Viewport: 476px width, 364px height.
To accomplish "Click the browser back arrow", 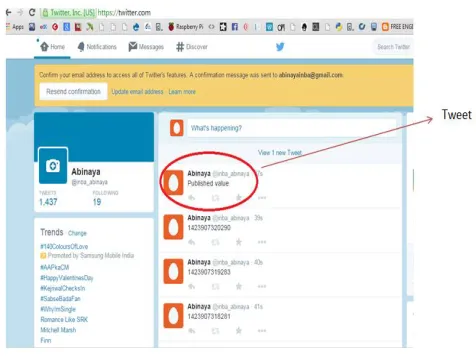I will coord(9,13).
